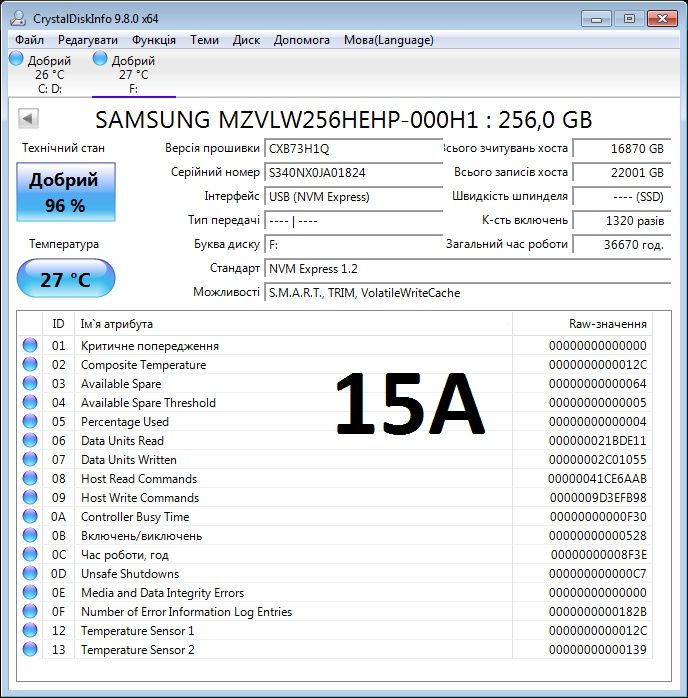
Task: Click status icon for Включень/виключень
Action: (30, 535)
